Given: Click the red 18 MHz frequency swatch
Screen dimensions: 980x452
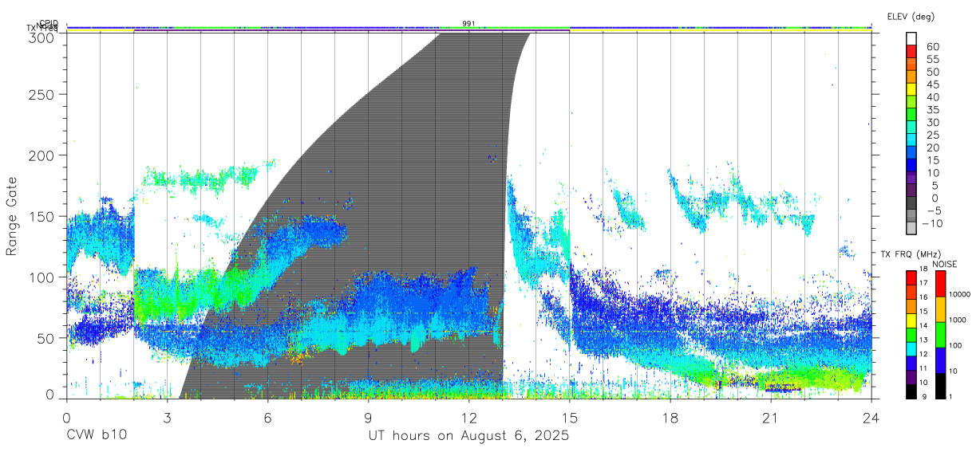Looking at the screenshot, I should 911,277.
